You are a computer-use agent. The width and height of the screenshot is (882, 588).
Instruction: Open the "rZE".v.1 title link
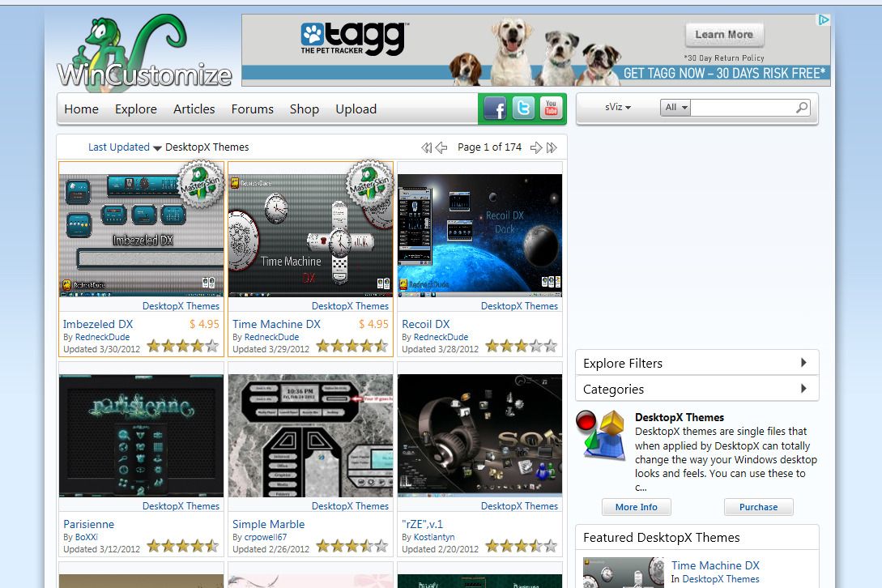click(x=423, y=524)
